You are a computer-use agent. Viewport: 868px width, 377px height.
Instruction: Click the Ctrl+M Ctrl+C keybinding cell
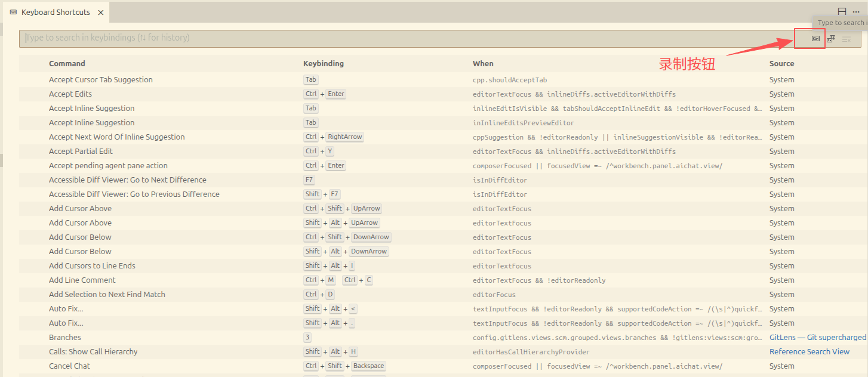[338, 280]
